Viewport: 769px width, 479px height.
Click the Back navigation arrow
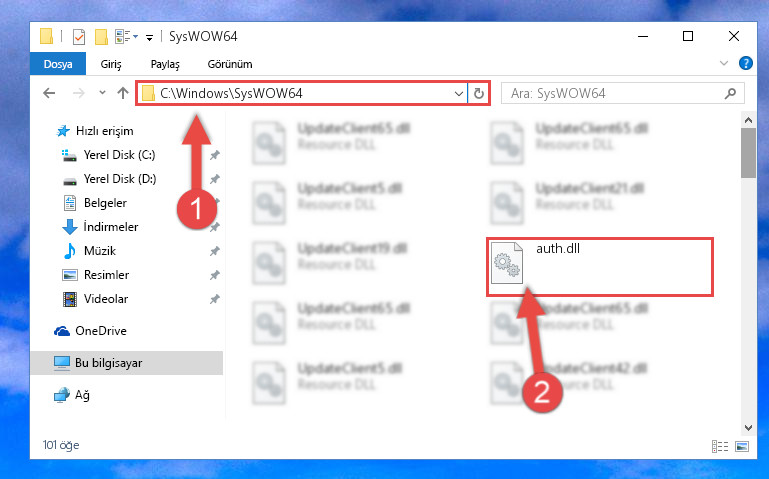tap(49, 93)
